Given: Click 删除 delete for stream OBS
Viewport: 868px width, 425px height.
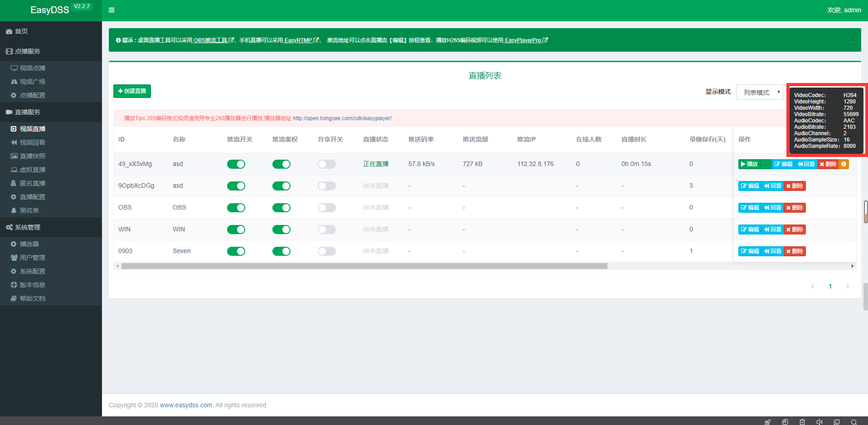Looking at the screenshot, I should point(795,208).
